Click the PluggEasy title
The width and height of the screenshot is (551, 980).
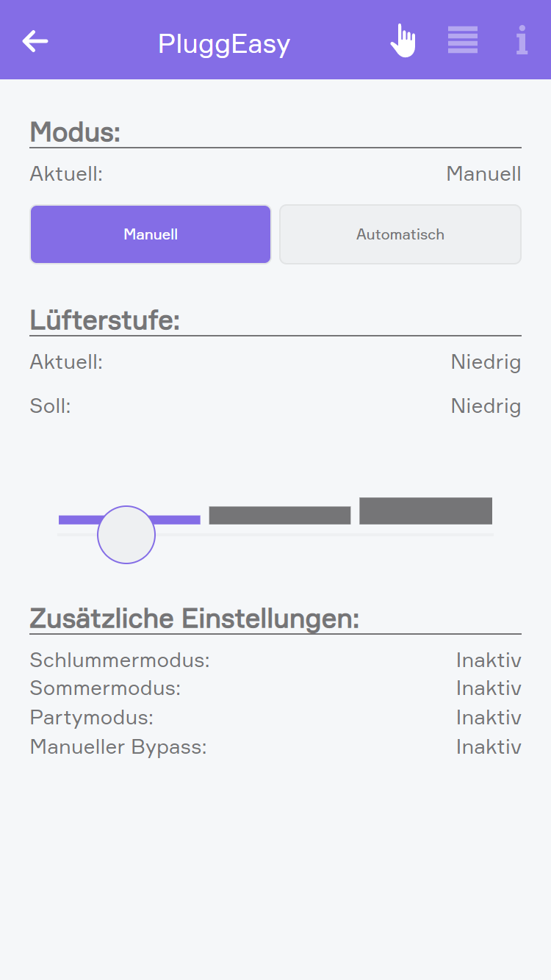pos(224,44)
